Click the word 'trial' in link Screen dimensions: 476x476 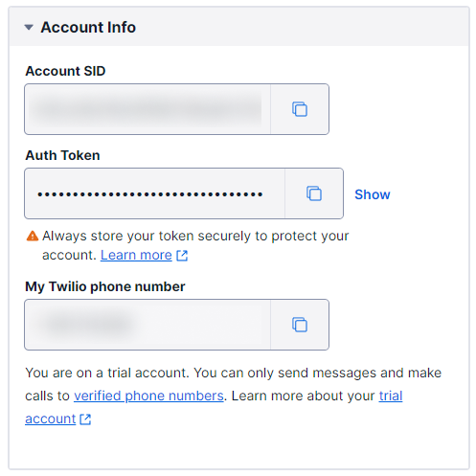[391, 396]
